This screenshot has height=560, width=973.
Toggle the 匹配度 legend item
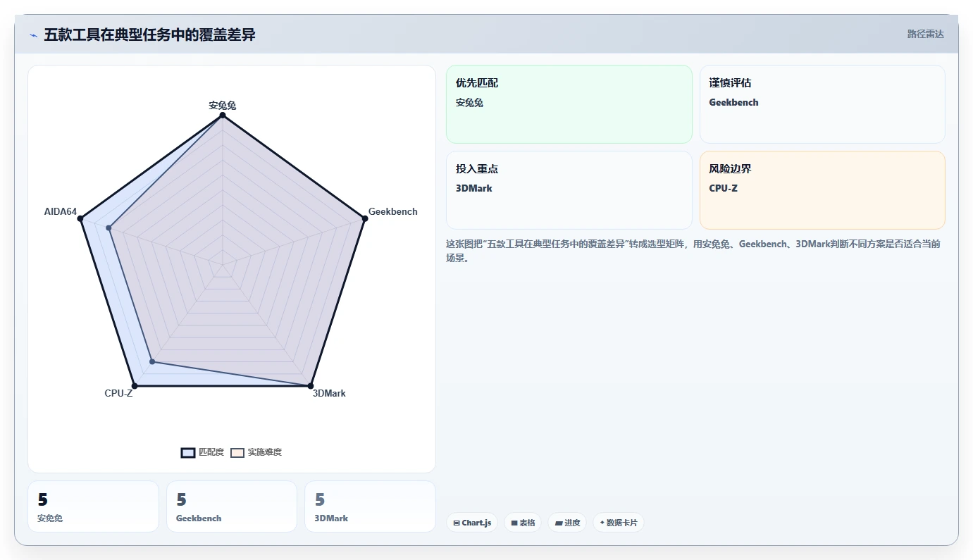[x=203, y=452]
